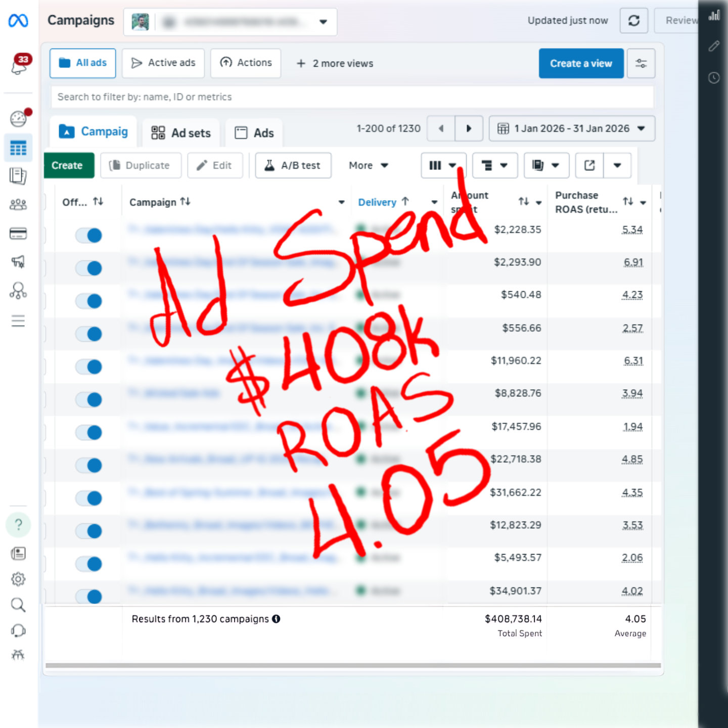Open the news feed icon in sidebar
The height and width of the screenshot is (728, 728).
coord(18,553)
